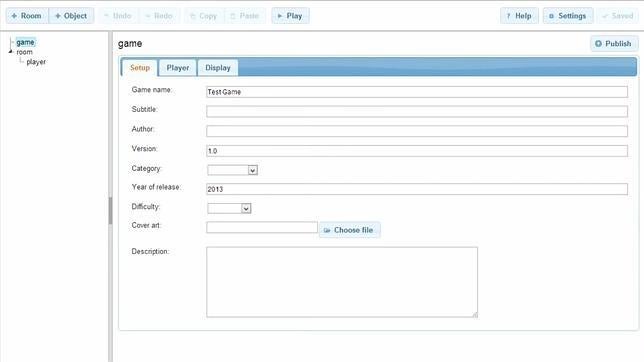The width and height of the screenshot is (644, 362).
Task: Start the game with Play
Action: (290, 16)
